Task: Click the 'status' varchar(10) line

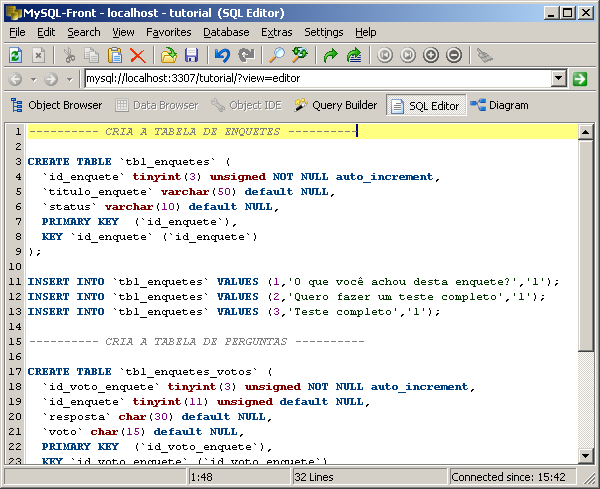Action: point(160,207)
